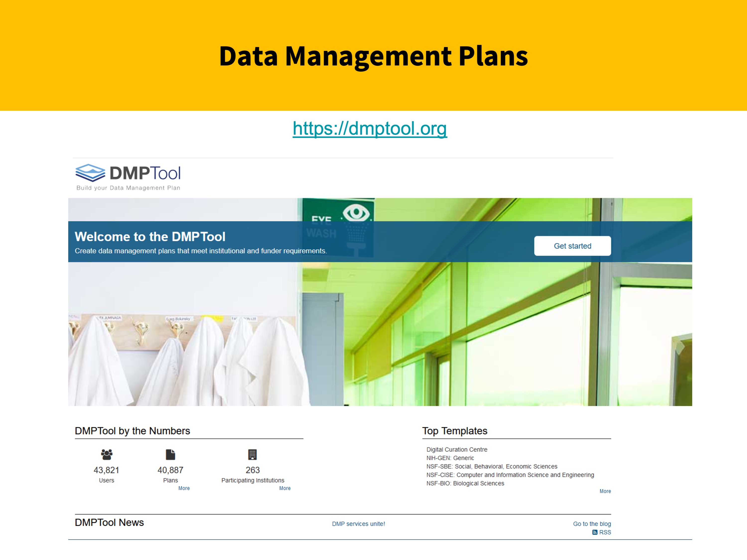747x560 pixels.
Task: Open the https://dmptool.org link
Action: pos(370,128)
